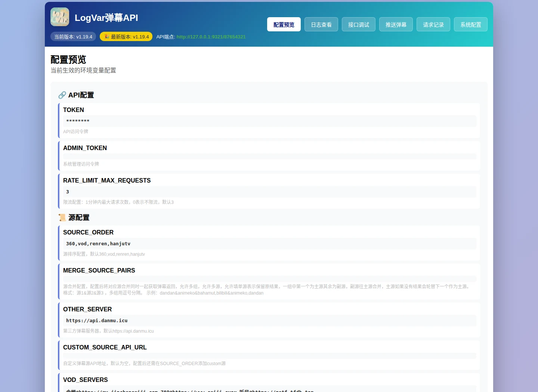Click the API访问令牌 description text
The height and width of the screenshot is (392, 538).
75,131
